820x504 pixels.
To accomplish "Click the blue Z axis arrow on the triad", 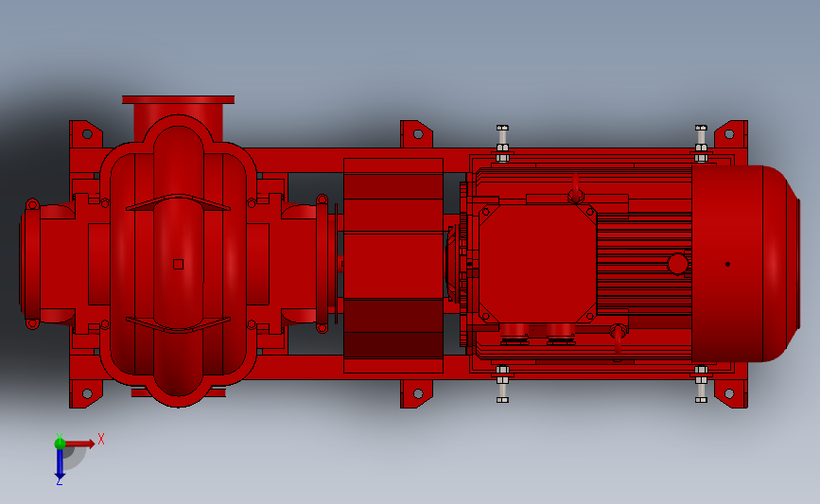I will click(x=60, y=464).
